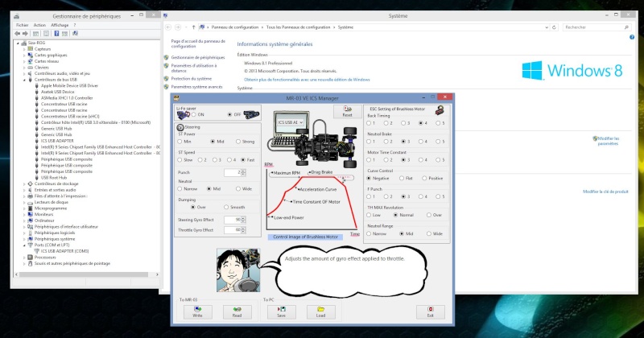
Task: Click the Modifier les paramètres link
Action: [x=608, y=141]
